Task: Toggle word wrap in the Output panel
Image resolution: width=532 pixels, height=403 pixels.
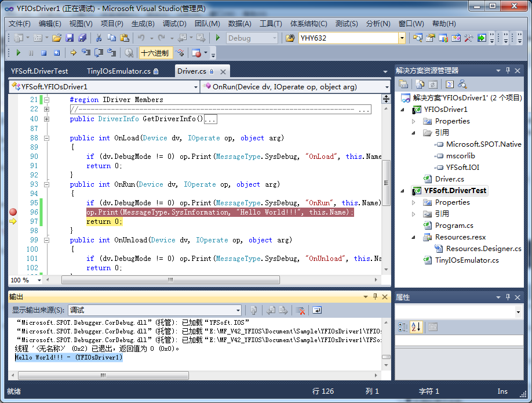Action: point(317,310)
